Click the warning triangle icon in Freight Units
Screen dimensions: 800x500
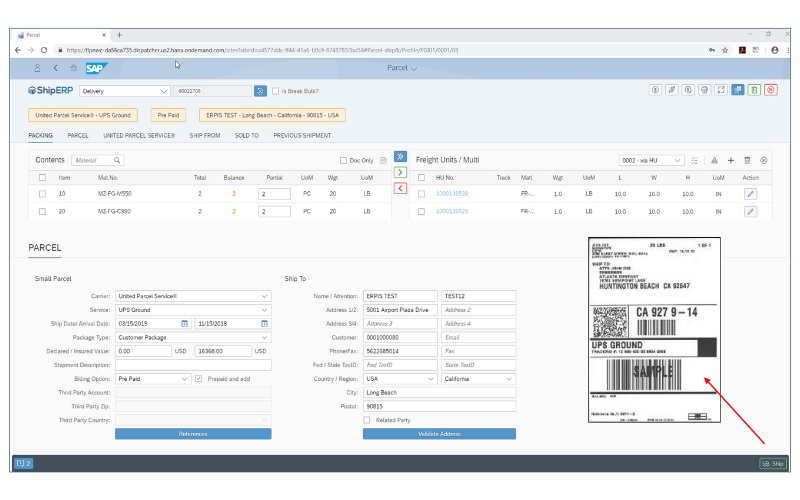point(714,160)
